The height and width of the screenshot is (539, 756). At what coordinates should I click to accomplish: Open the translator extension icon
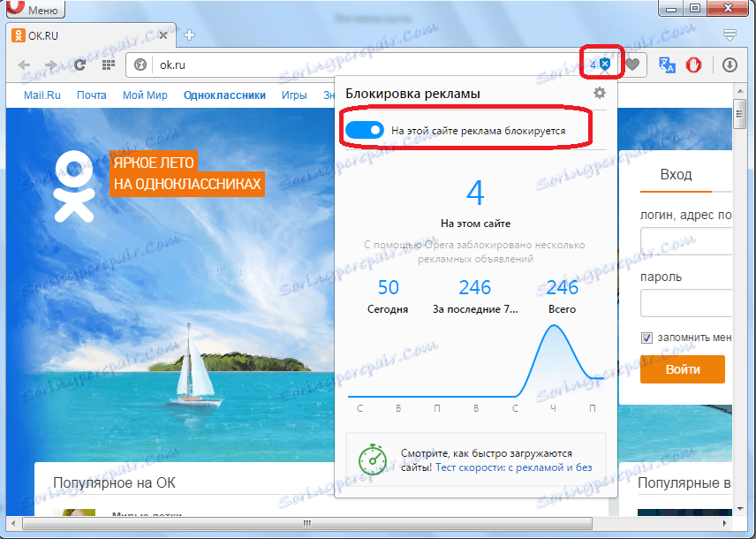click(667, 65)
